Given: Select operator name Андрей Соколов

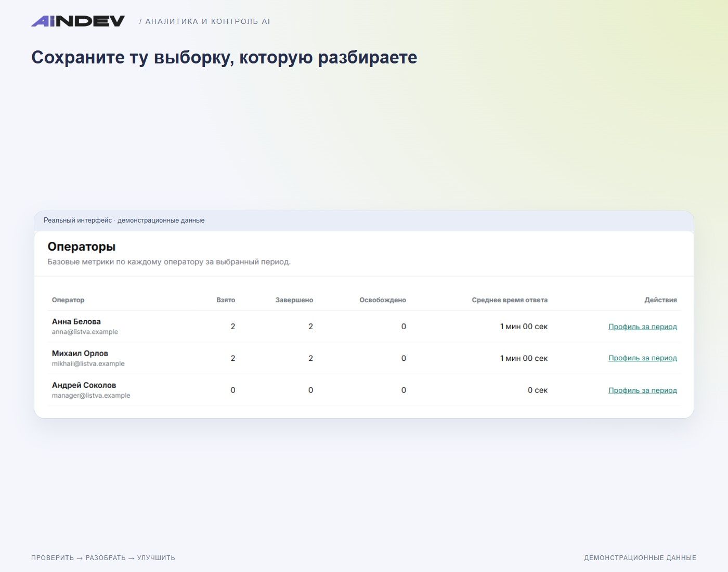Looking at the screenshot, I should click(84, 385).
